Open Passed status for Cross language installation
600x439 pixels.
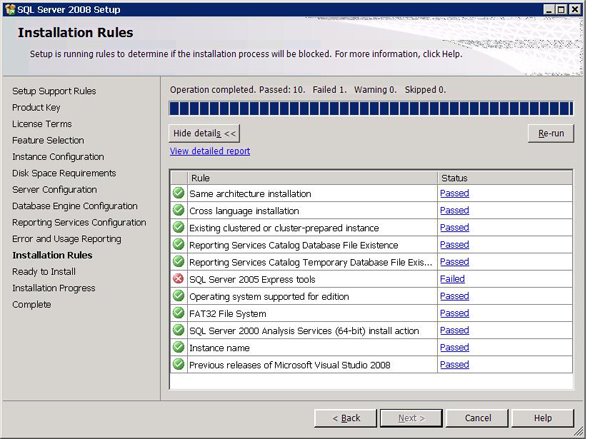pos(454,211)
